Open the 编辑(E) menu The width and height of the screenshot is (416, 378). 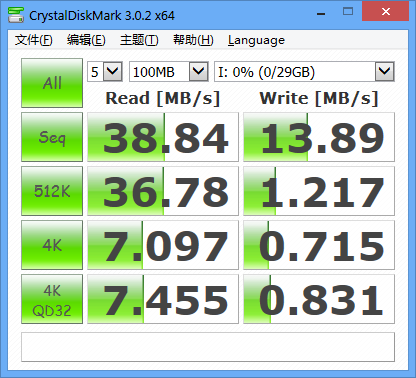tap(86, 40)
